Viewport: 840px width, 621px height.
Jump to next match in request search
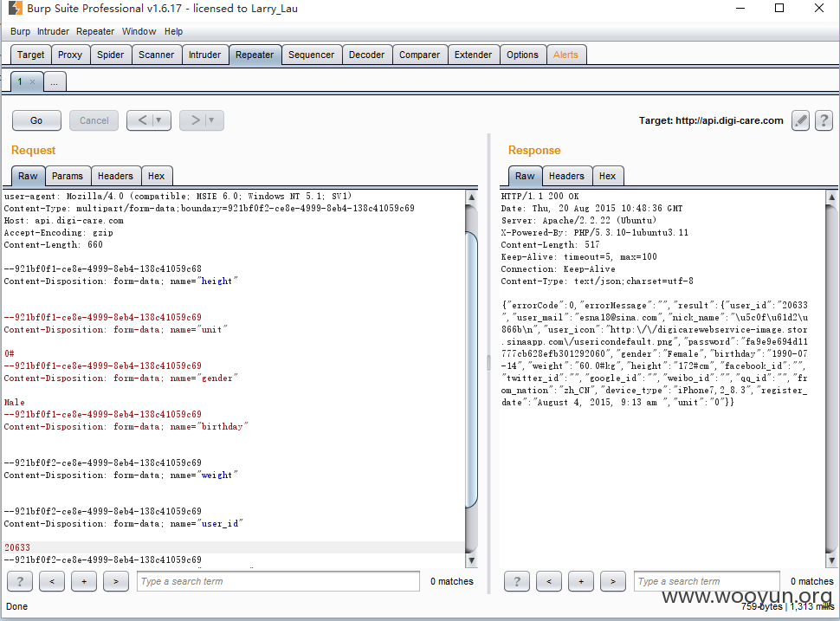pos(116,581)
